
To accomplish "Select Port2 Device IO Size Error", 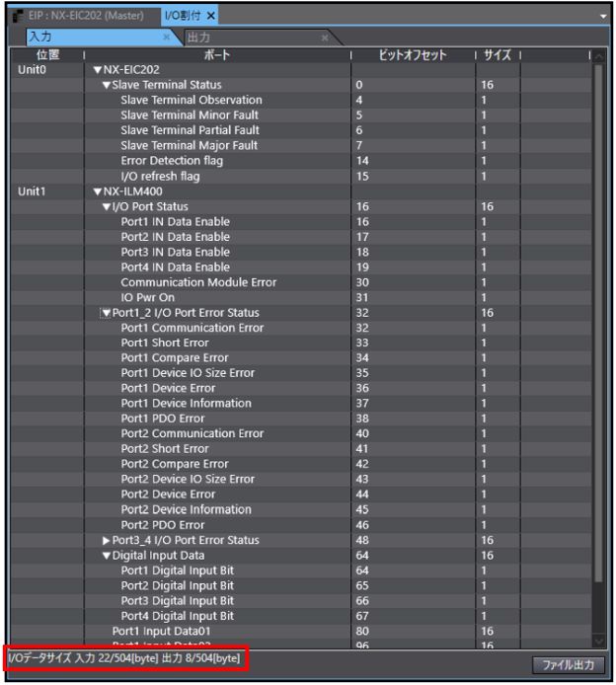I will (x=301, y=480).
